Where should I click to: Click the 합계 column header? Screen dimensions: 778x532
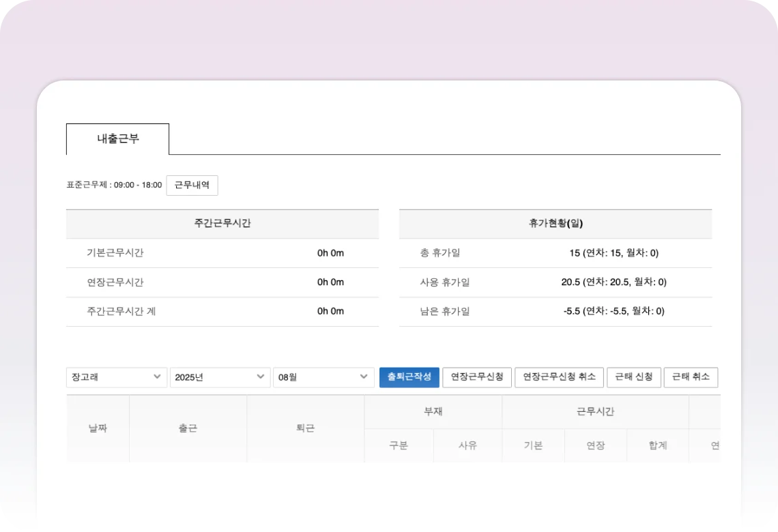(x=658, y=446)
